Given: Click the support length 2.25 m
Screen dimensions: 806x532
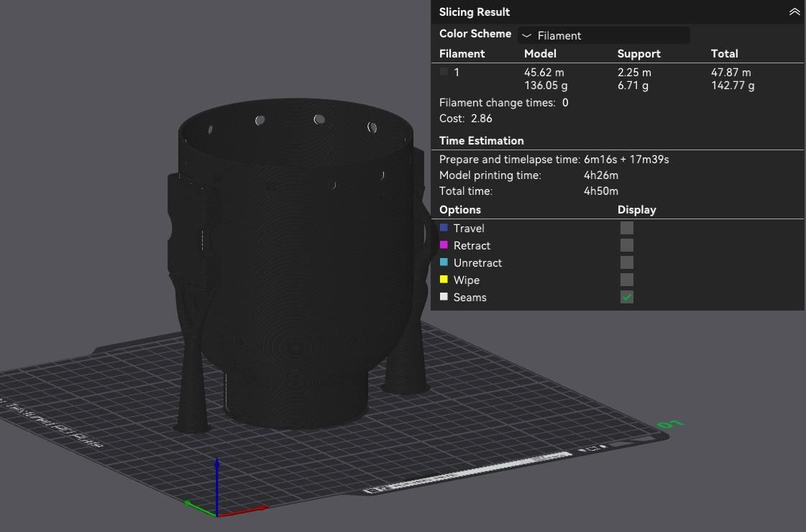Looking at the screenshot, I should pos(634,73).
